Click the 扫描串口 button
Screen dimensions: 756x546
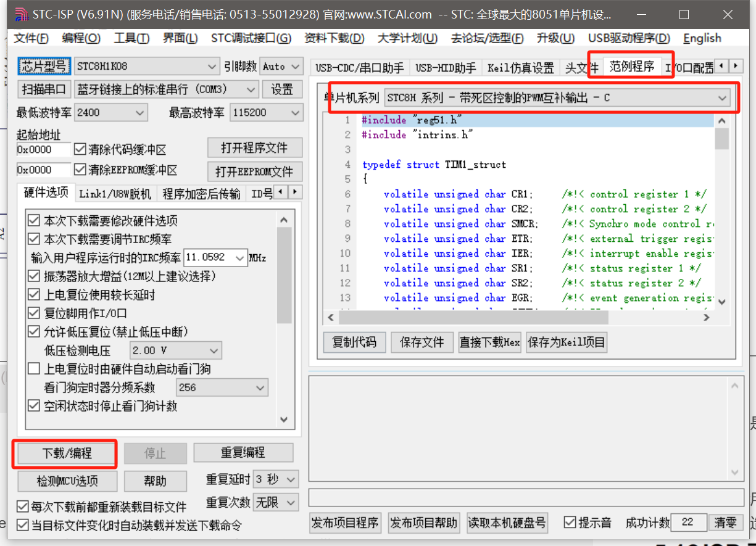44,89
